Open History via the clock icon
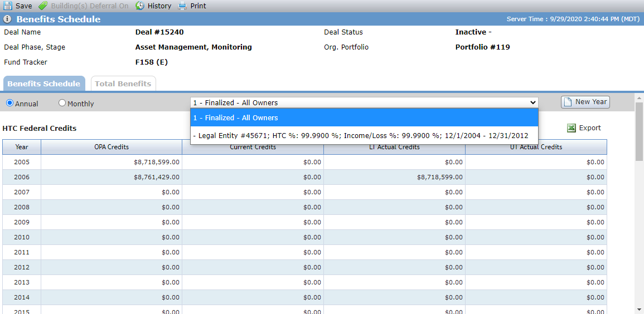Image resolution: width=644 pixels, height=314 pixels. click(x=140, y=6)
